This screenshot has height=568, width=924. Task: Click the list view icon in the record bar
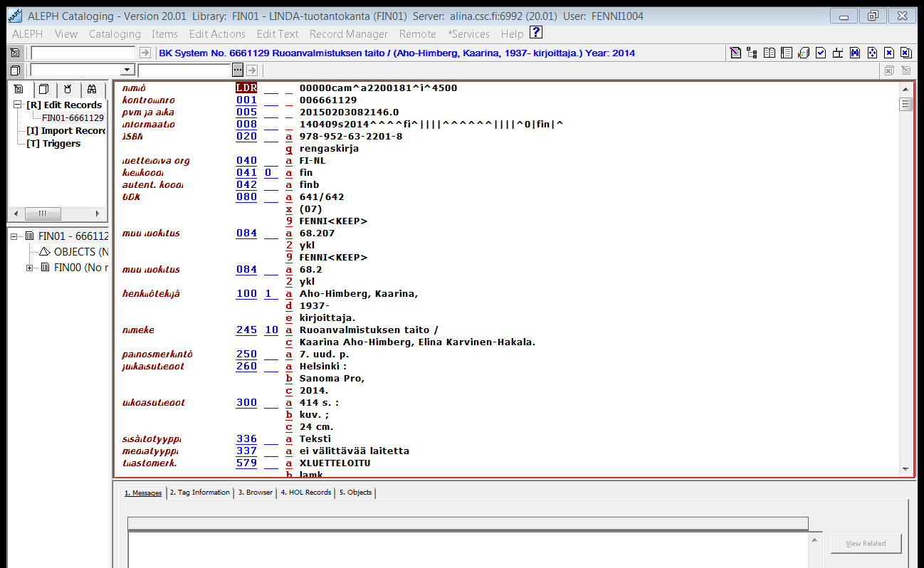coord(787,53)
